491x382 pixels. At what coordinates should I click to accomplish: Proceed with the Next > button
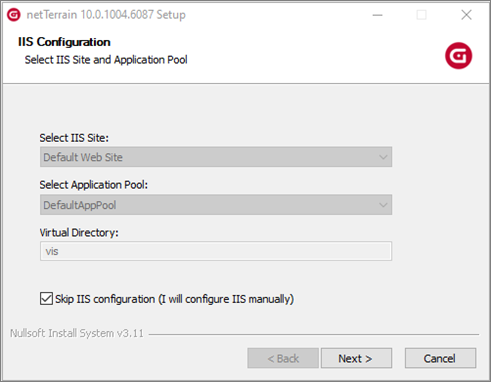point(356,358)
